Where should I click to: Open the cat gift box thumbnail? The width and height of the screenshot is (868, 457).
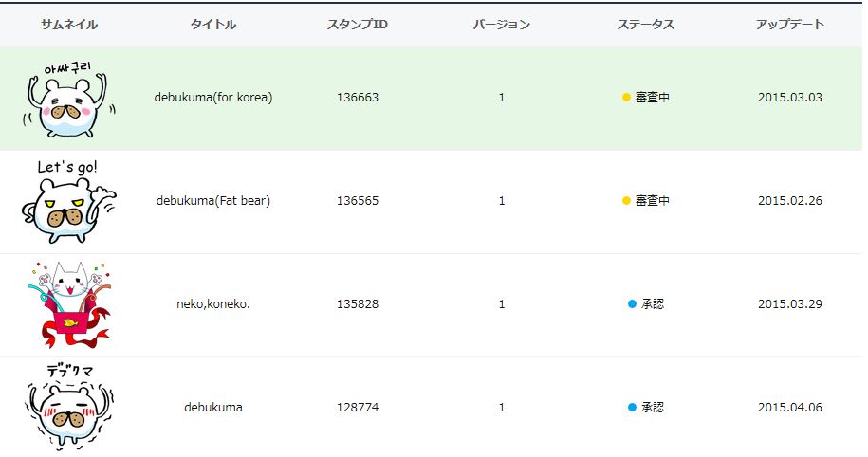68,305
